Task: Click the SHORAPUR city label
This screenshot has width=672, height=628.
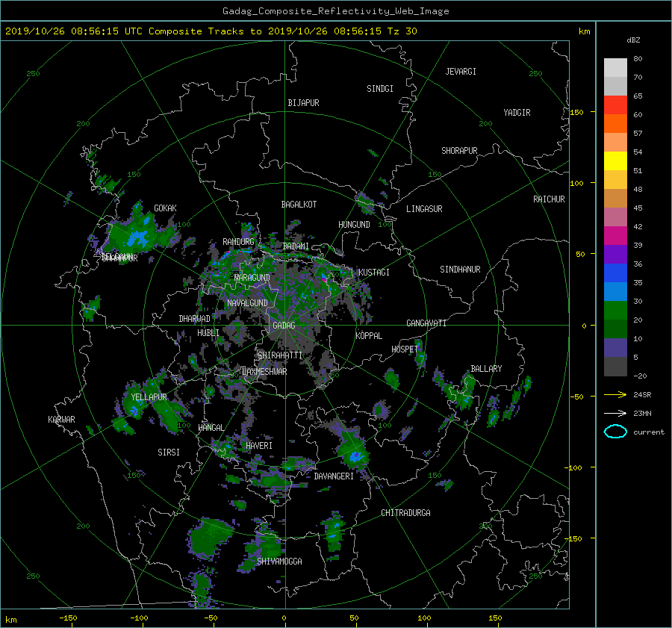Action: (x=459, y=151)
